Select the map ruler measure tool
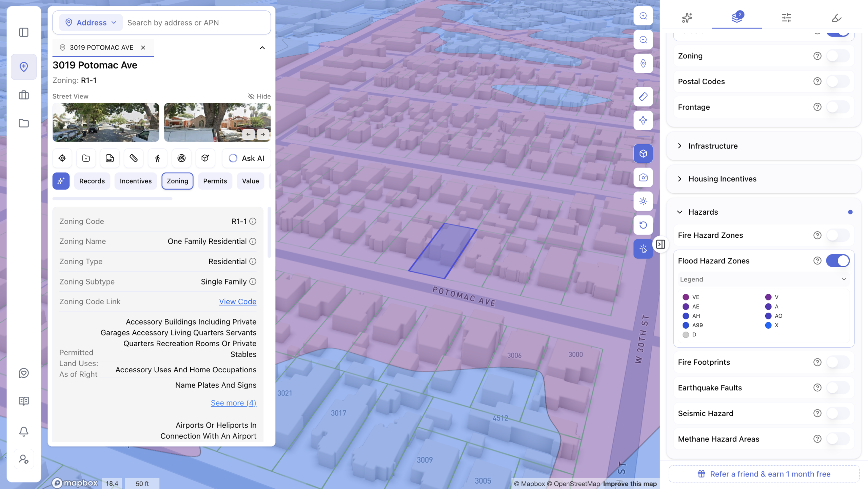Viewport: 868px width, 489px height. coord(643,97)
